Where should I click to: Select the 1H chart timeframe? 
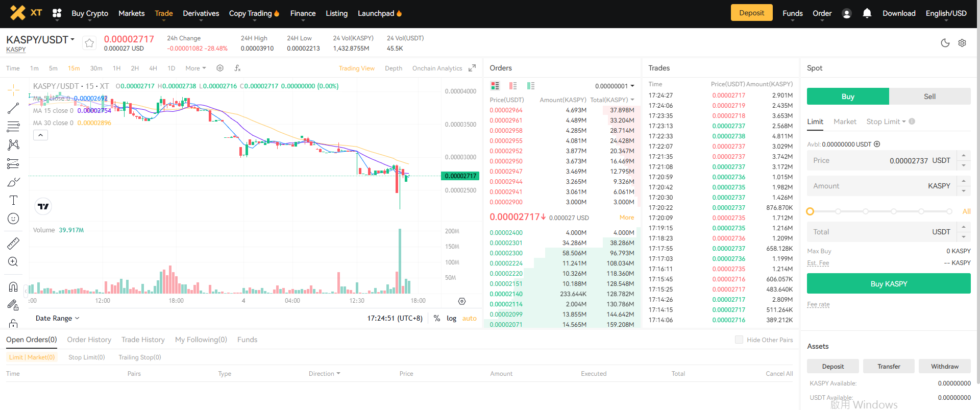(x=116, y=68)
